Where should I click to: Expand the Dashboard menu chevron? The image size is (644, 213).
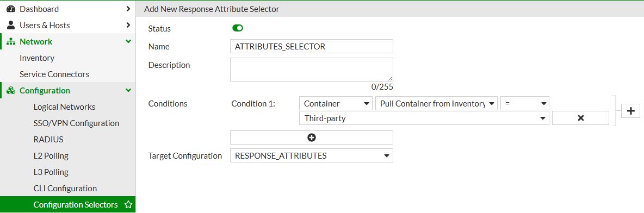[128, 9]
